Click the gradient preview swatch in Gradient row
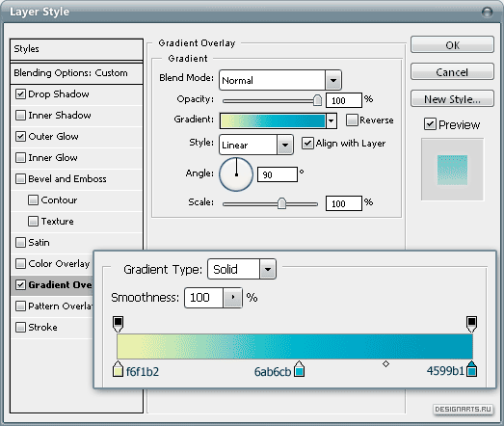This screenshot has width=504, height=426. coord(273,120)
